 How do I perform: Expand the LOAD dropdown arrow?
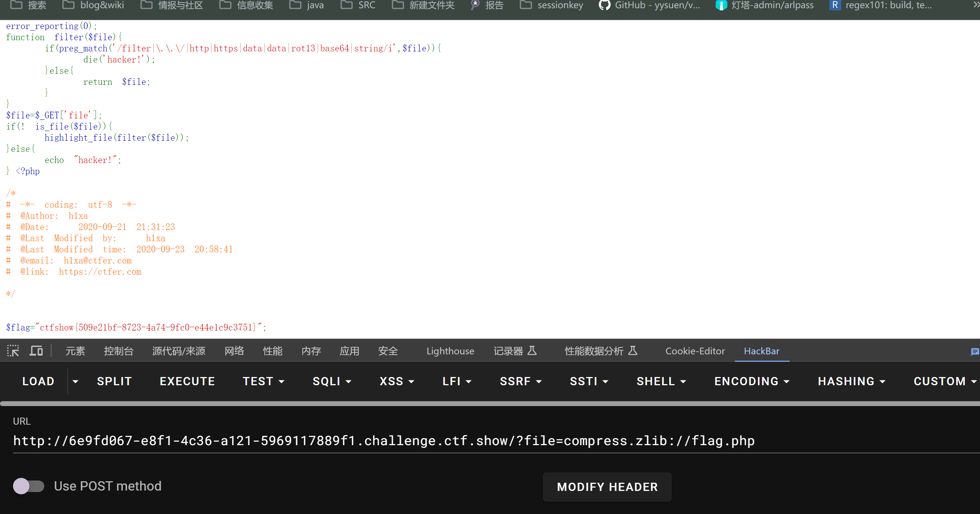[x=75, y=381]
